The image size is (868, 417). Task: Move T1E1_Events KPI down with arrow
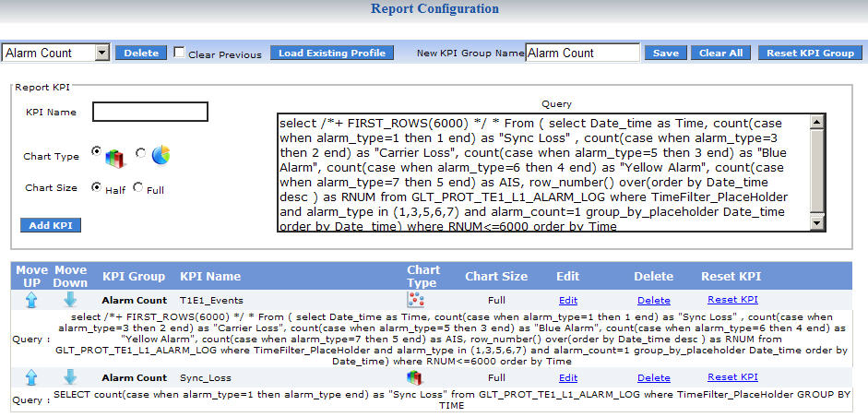70,300
